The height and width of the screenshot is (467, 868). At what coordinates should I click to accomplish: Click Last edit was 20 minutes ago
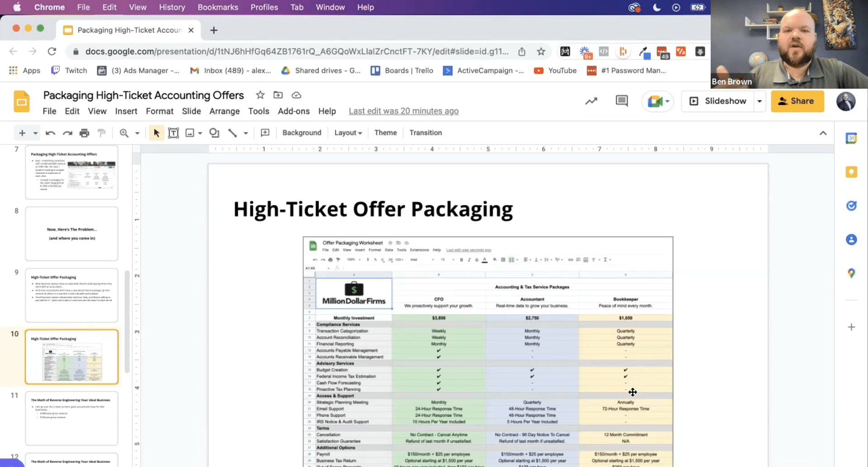click(404, 111)
